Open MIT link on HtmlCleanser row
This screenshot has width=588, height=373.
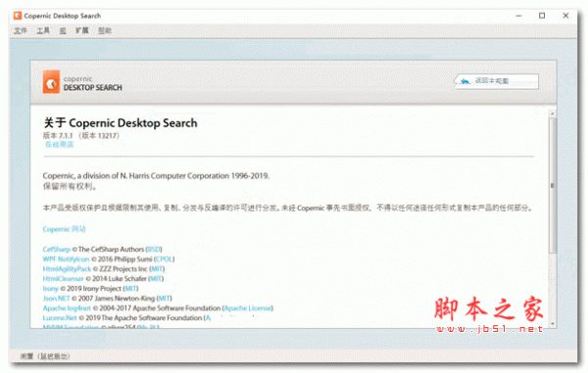point(156,278)
